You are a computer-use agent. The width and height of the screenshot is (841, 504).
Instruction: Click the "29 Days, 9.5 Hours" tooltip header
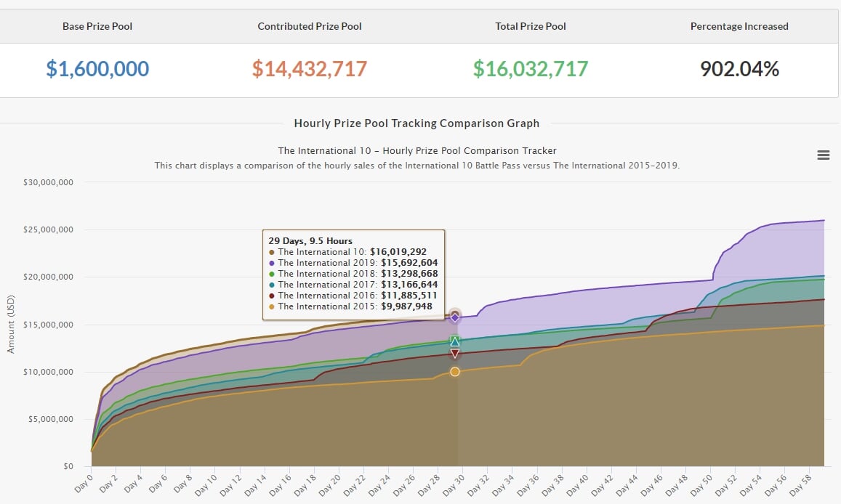310,241
